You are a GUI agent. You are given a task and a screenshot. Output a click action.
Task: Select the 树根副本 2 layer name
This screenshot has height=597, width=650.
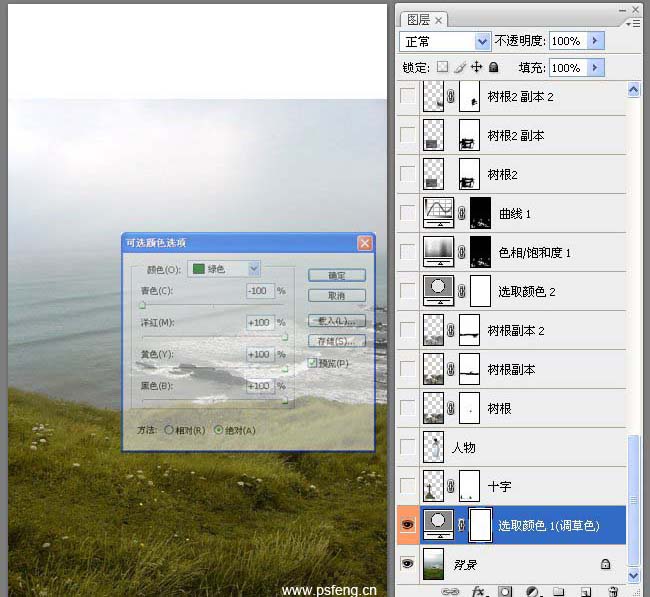point(516,330)
